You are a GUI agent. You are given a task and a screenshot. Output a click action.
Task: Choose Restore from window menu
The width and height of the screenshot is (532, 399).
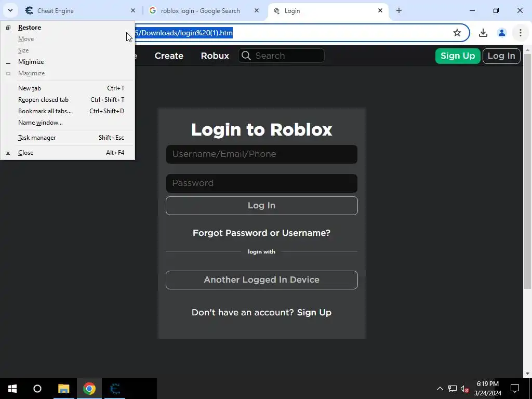(68, 28)
